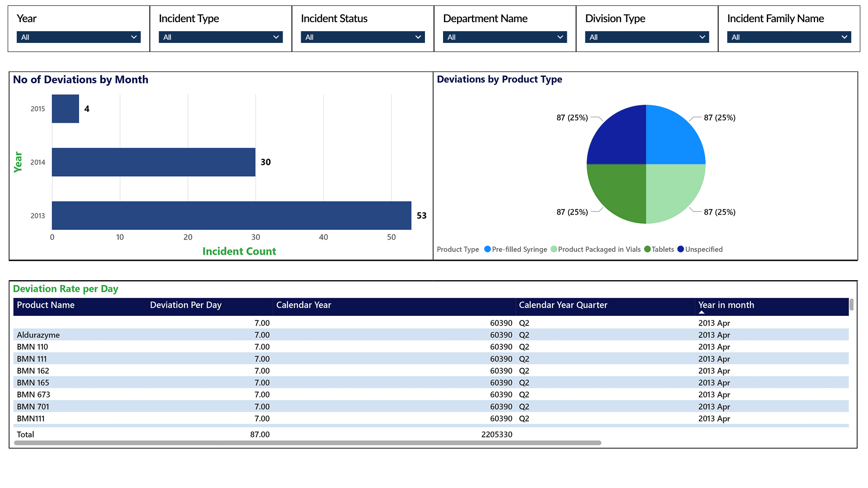Click the Pre-filled Syringe legend dot
This screenshot has width=868, height=488.
point(487,249)
